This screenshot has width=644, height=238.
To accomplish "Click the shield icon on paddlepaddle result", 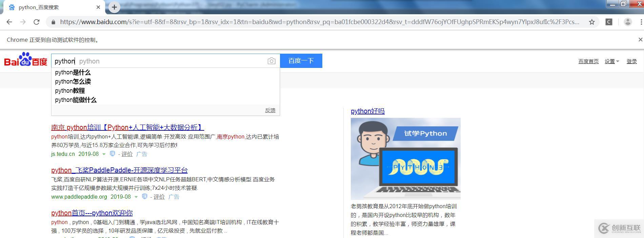I will [144, 197].
